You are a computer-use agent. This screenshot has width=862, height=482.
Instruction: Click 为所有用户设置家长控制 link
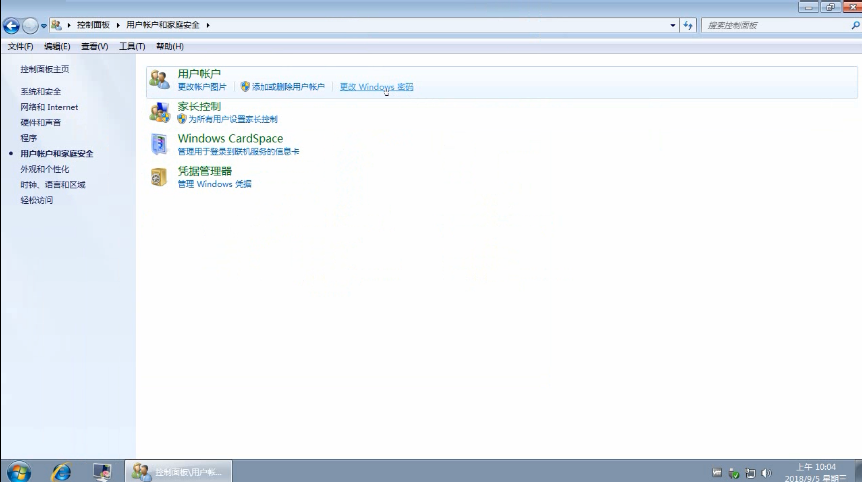click(233, 119)
